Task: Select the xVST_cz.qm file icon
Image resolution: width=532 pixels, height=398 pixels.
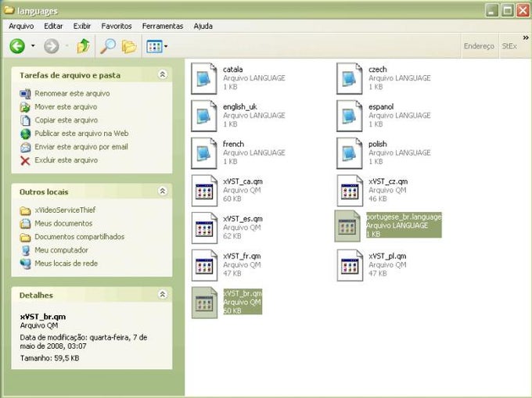Action: tap(350, 191)
